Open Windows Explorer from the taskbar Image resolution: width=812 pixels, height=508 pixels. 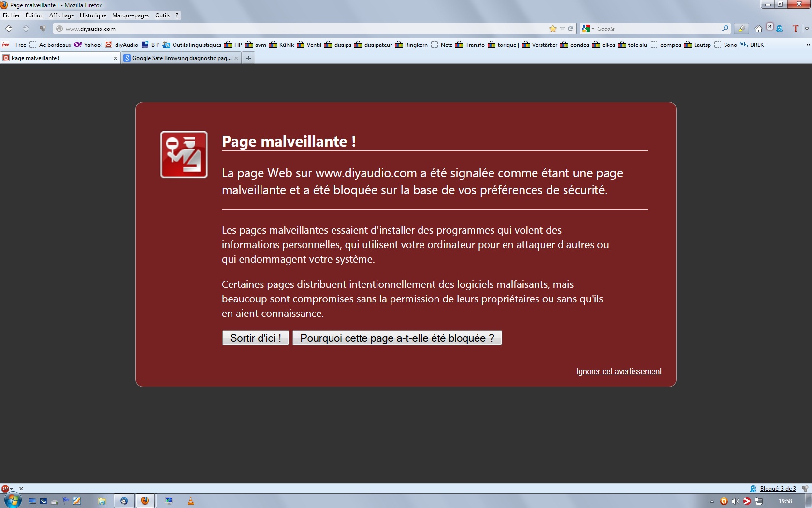(101, 501)
